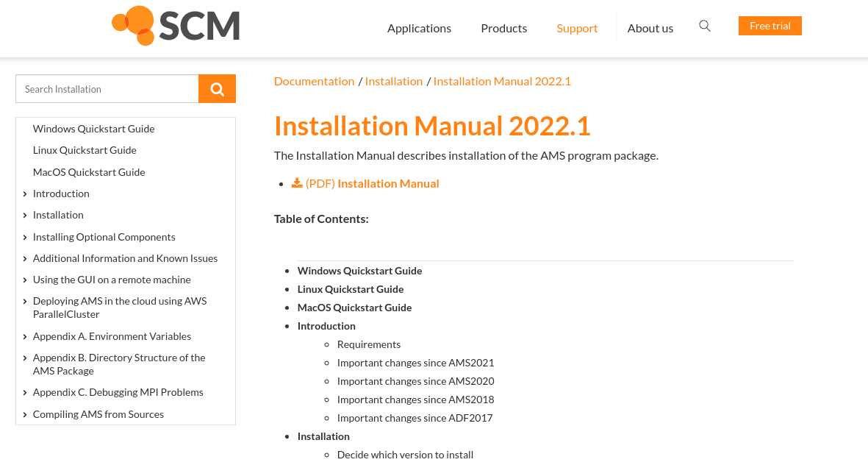
Task: Expand Installing Optional Components arrow
Action: 25,238
